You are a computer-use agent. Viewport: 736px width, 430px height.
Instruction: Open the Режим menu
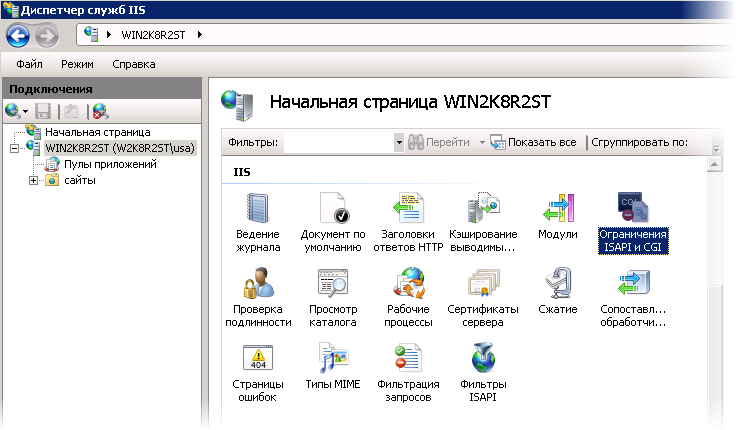(77, 64)
